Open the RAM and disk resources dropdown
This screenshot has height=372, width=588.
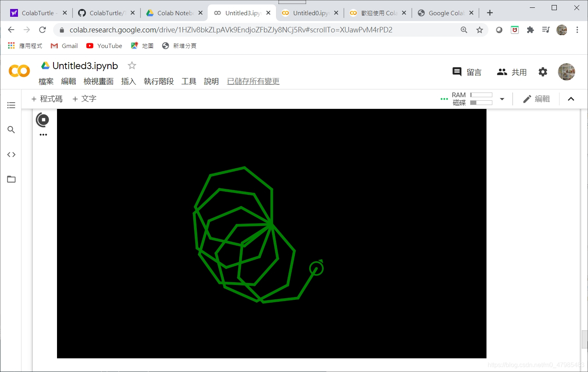pos(502,99)
